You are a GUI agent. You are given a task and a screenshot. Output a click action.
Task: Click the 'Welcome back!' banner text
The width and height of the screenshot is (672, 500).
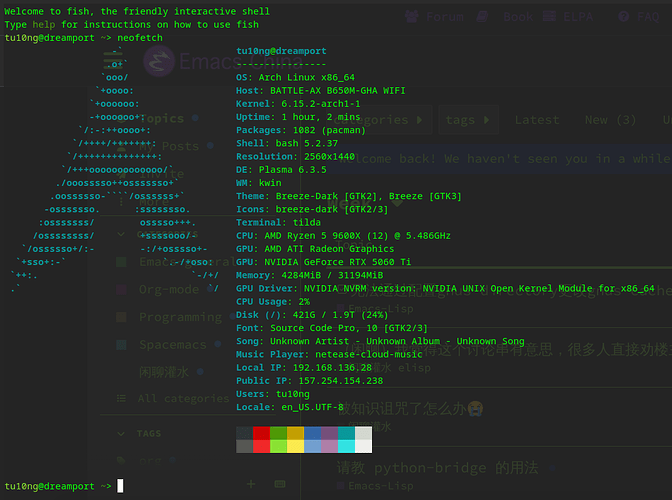[x=504, y=159]
